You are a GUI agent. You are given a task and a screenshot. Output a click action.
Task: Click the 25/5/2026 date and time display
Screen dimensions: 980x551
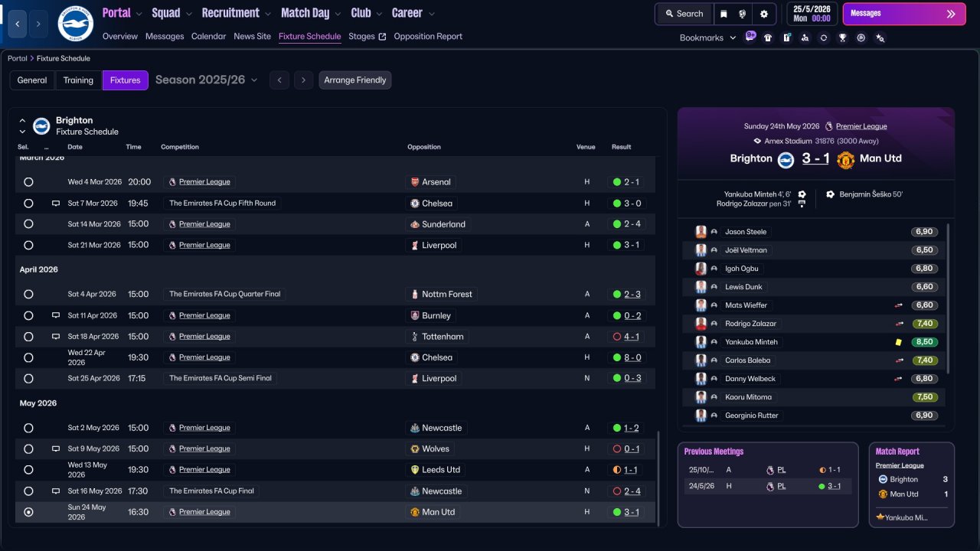point(812,14)
